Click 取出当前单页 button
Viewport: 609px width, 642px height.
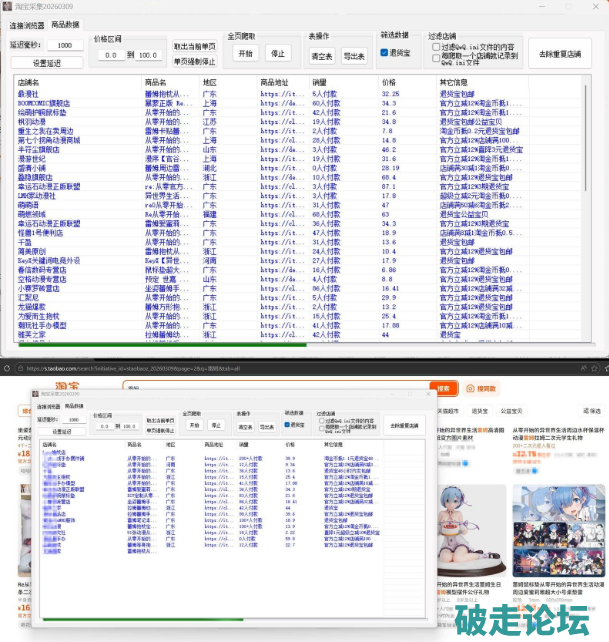(194, 46)
